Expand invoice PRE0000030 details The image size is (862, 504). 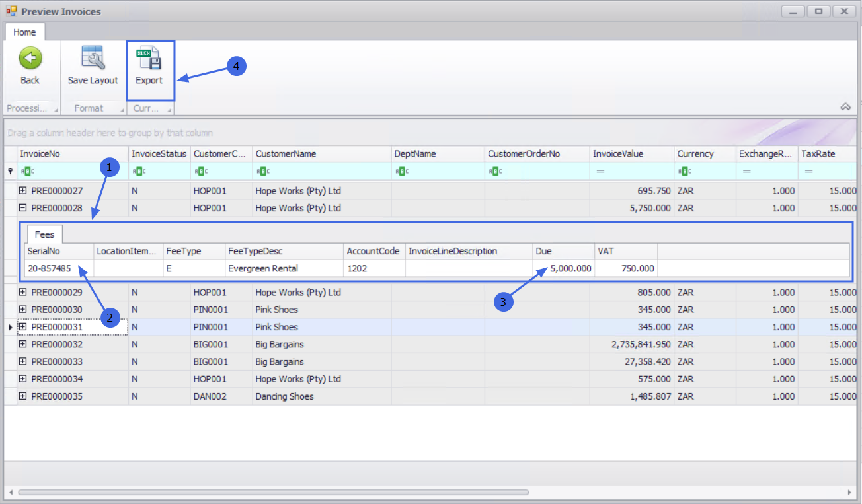[23, 309]
